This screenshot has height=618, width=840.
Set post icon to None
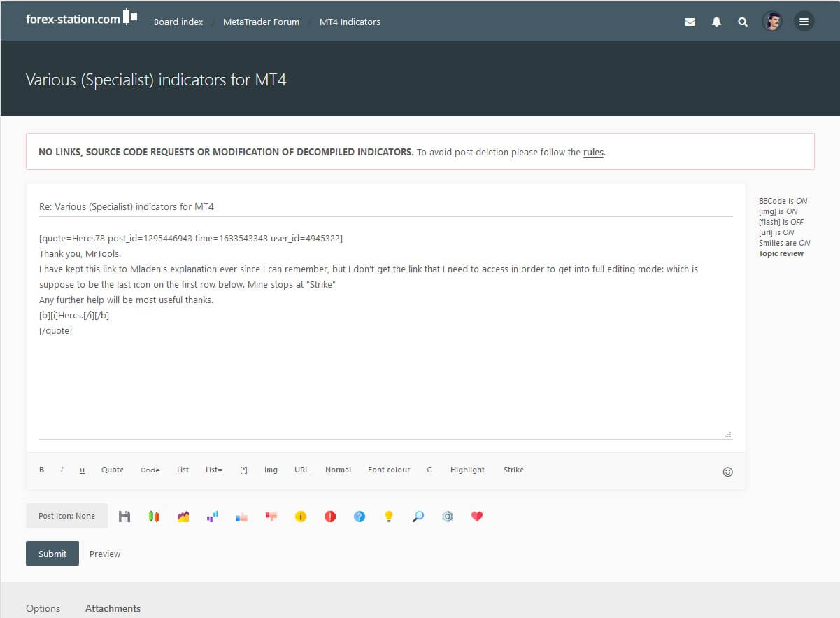[x=66, y=516]
